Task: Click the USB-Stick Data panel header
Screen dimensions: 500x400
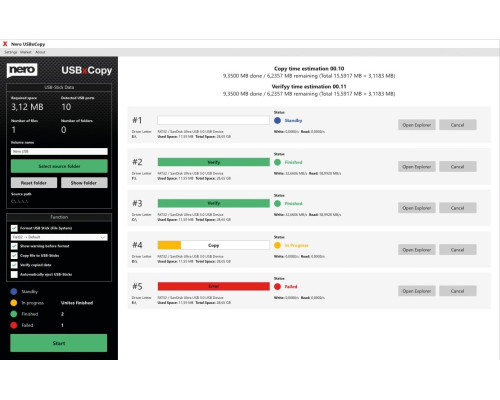Action: 59,87
